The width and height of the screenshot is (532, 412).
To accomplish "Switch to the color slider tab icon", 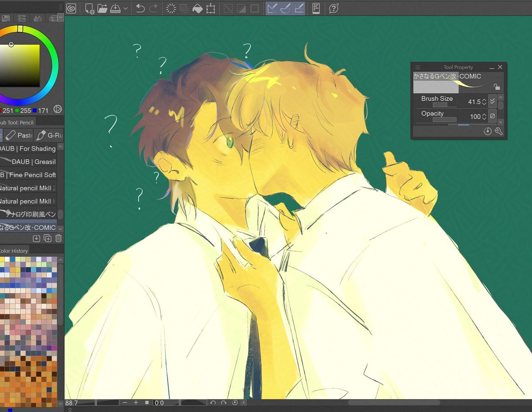I will tap(22, 19).
